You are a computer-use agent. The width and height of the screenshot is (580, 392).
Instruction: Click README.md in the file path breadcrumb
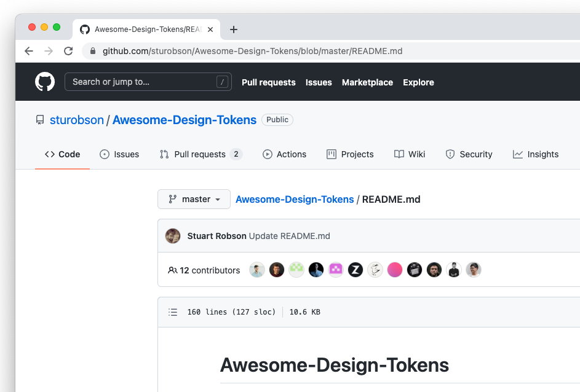(x=391, y=200)
